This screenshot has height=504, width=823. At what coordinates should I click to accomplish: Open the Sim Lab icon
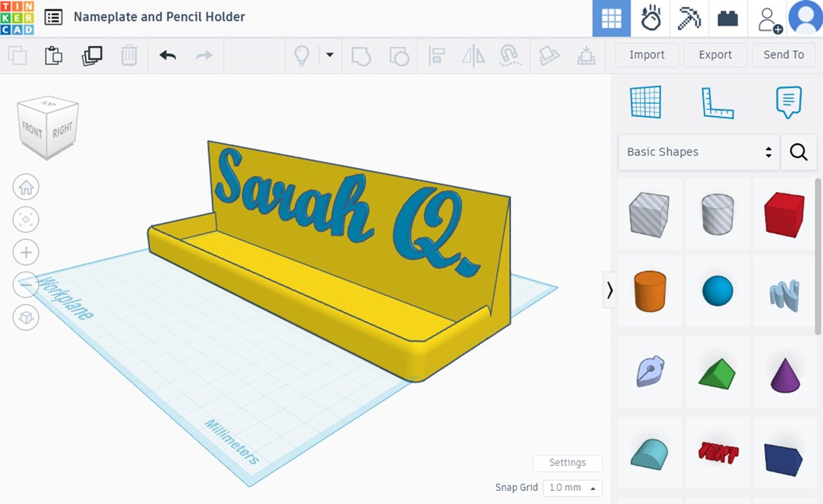(650, 19)
